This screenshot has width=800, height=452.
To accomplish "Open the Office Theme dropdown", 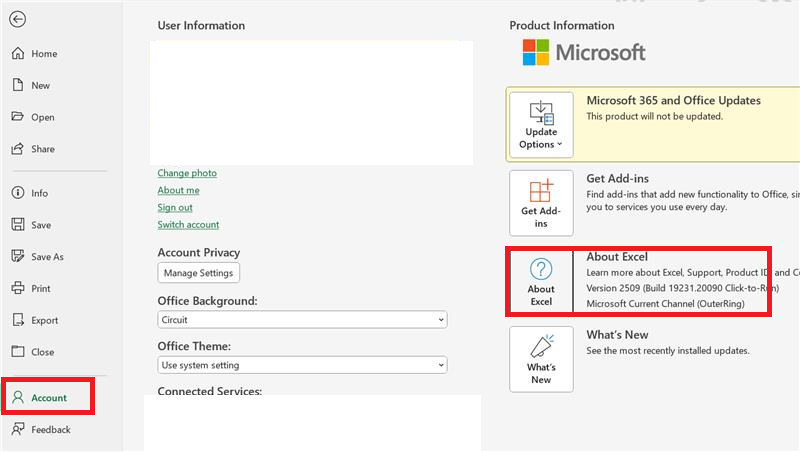I will (302, 365).
